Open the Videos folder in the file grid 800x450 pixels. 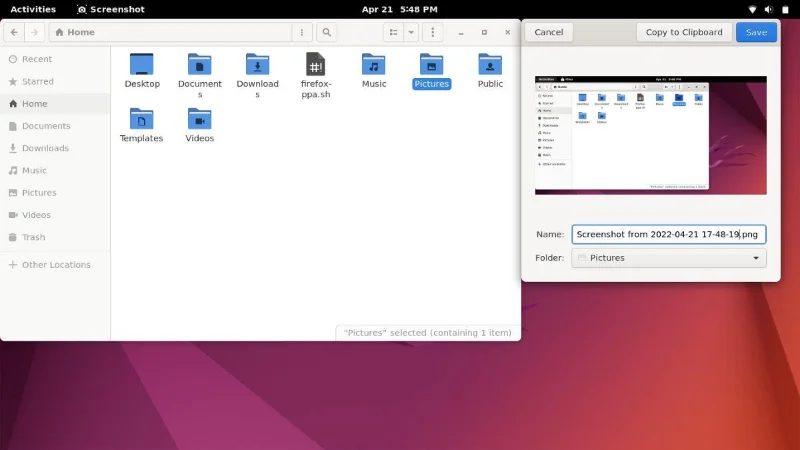coord(199,119)
